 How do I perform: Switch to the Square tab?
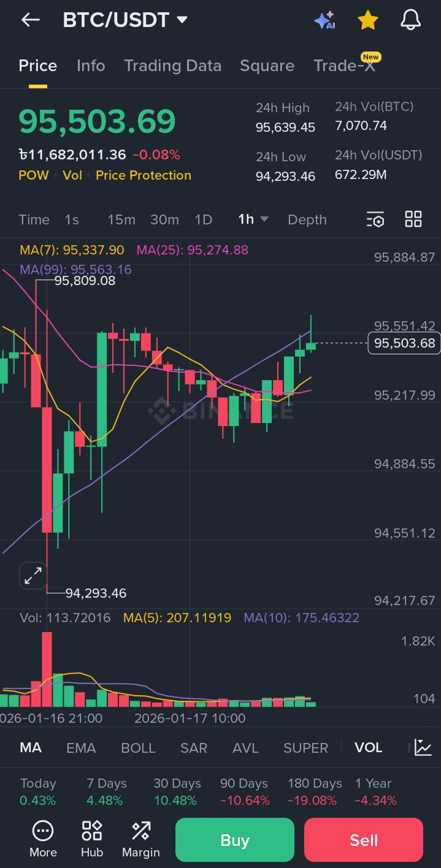267,66
